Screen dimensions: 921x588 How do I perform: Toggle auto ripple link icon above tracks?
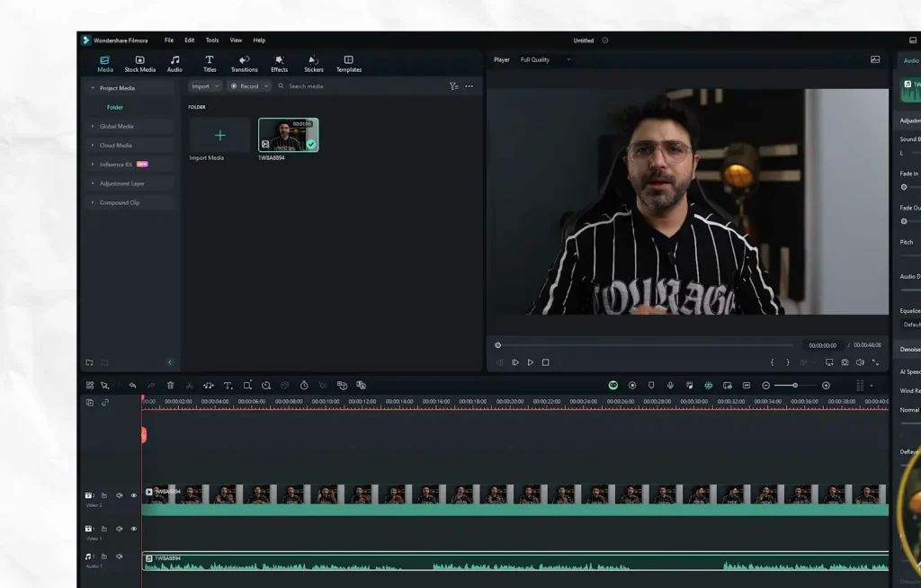coord(105,403)
